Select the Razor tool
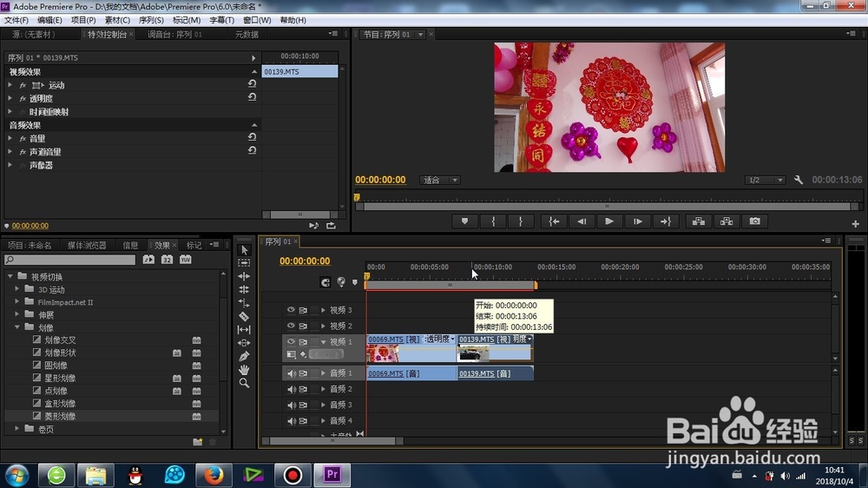Image resolution: width=868 pixels, height=488 pixels. click(x=244, y=316)
